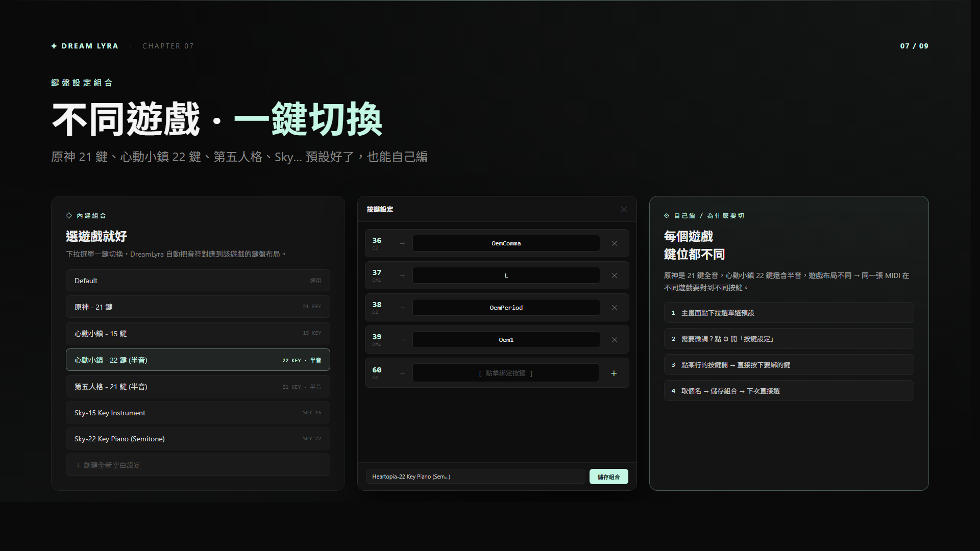This screenshot has height=551, width=980.
Task: Click the OemPeriod key binding field
Action: coord(506,308)
